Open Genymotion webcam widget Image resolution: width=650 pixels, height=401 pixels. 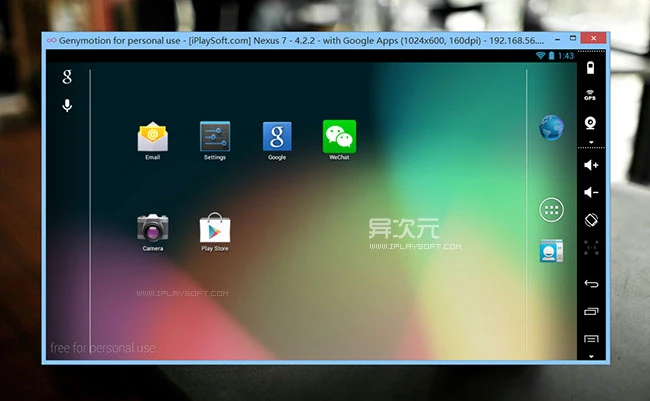pos(590,123)
